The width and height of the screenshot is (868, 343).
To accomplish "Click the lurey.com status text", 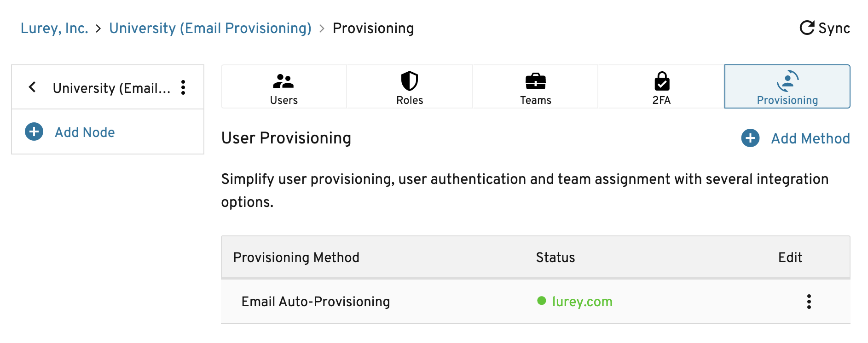I will pos(582,302).
